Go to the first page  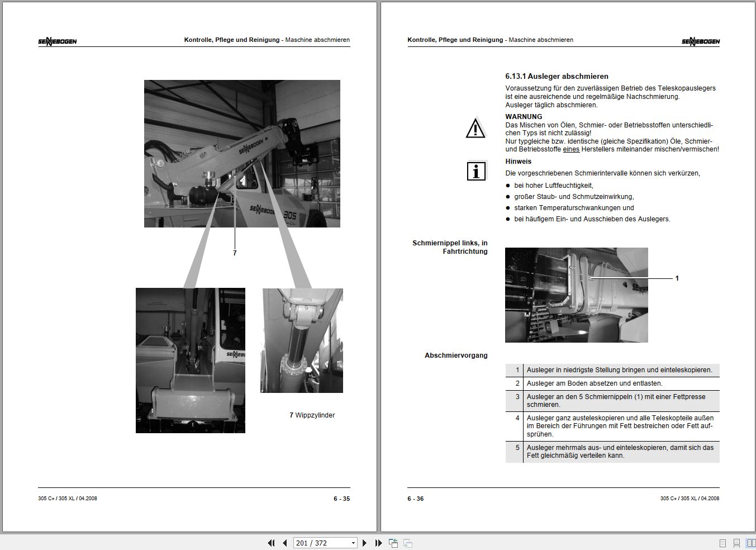pos(272,543)
